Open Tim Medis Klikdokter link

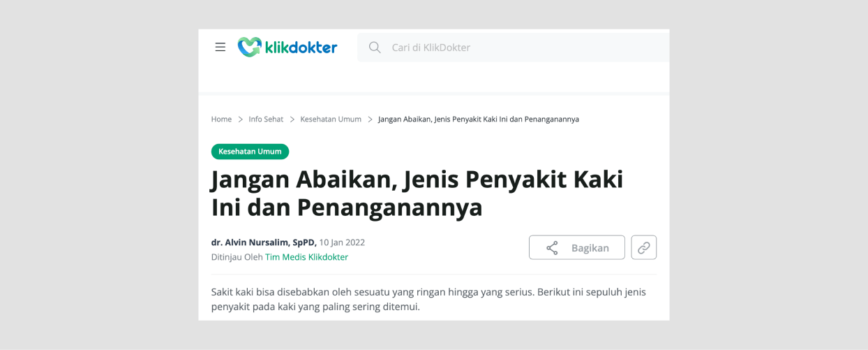[x=306, y=257]
